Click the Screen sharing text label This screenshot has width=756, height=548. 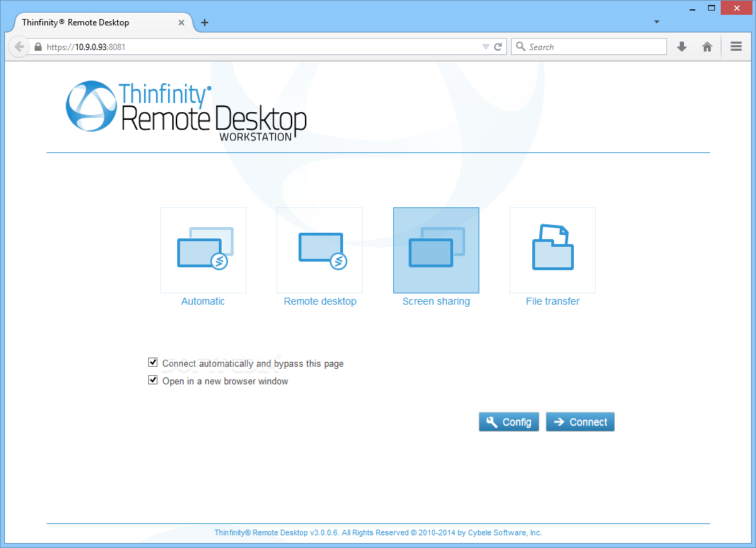tap(436, 301)
